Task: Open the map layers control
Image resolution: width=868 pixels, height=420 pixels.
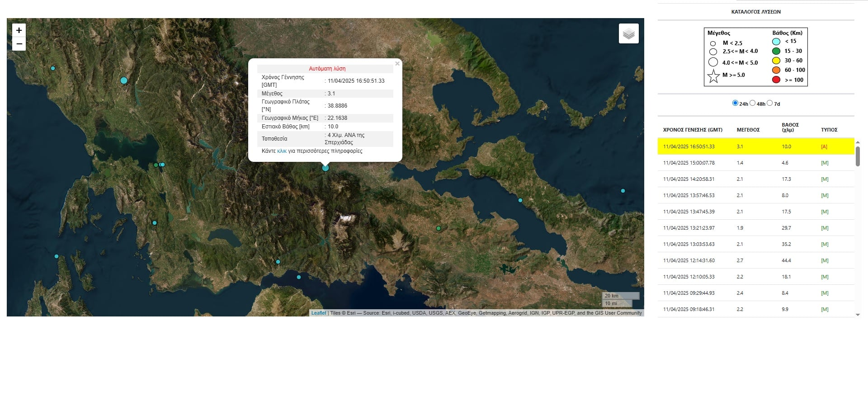Action: click(628, 33)
